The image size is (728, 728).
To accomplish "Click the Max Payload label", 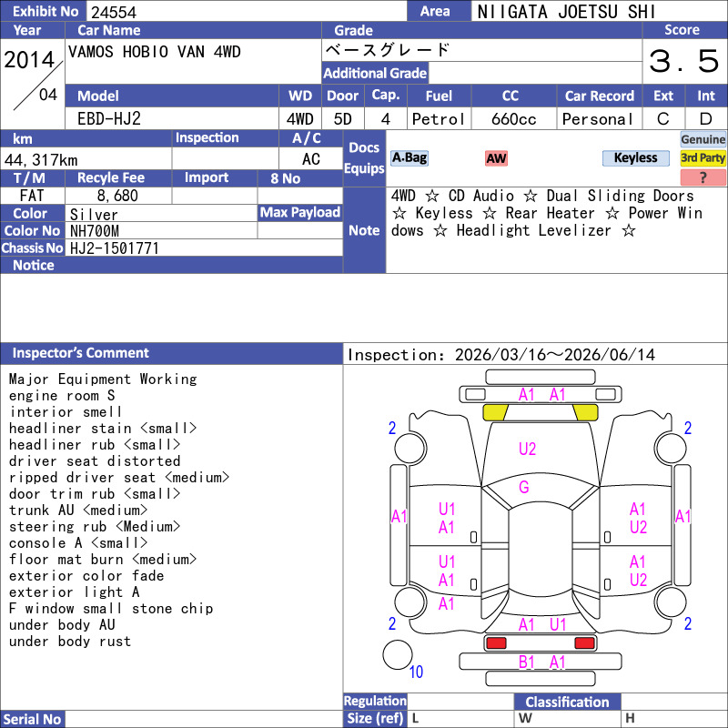I will [x=300, y=213].
